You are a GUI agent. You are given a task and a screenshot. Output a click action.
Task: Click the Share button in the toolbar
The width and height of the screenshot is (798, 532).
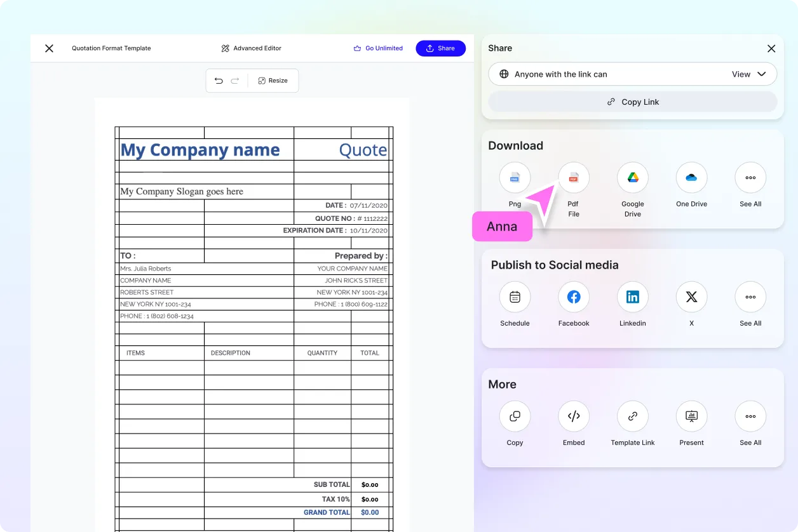pos(440,48)
